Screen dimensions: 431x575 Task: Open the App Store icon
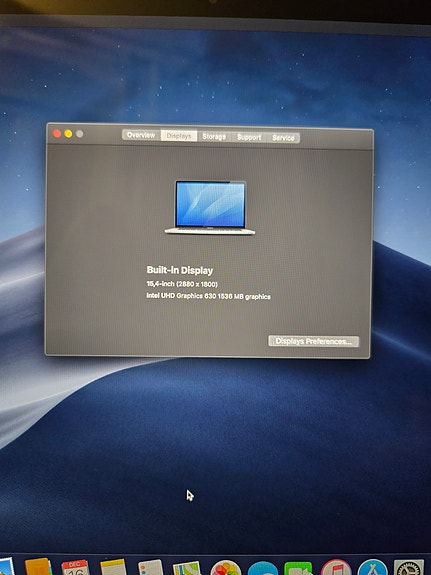pyautogui.click(x=372, y=568)
